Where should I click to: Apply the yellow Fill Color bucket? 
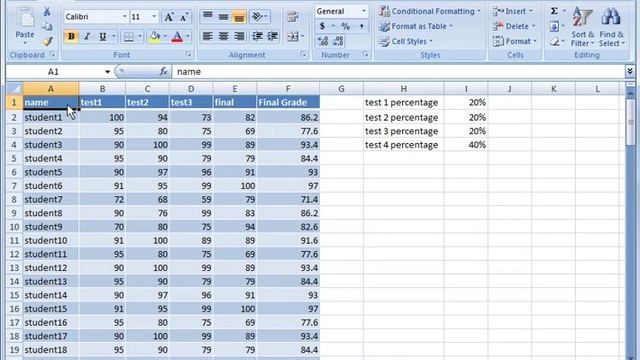pos(155,37)
